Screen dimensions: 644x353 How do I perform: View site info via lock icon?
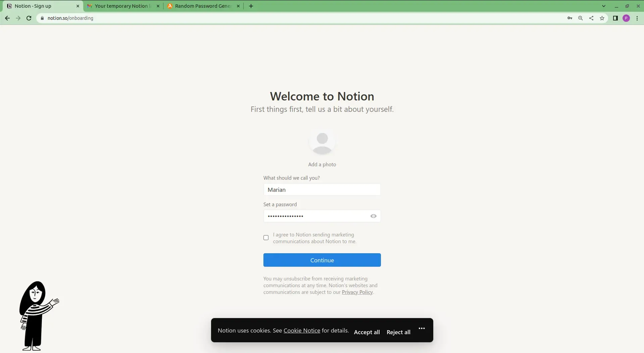coord(42,18)
